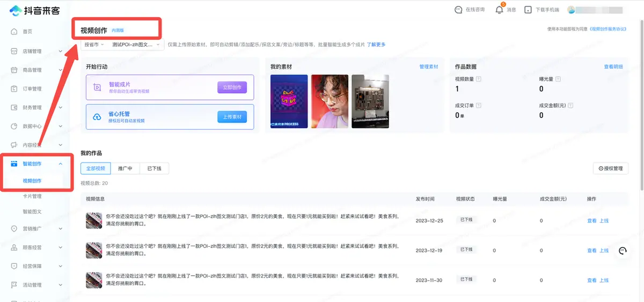Expand the 顾客经营 menu chevron
The height and width of the screenshot is (302, 644).
pyautogui.click(x=60, y=248)
